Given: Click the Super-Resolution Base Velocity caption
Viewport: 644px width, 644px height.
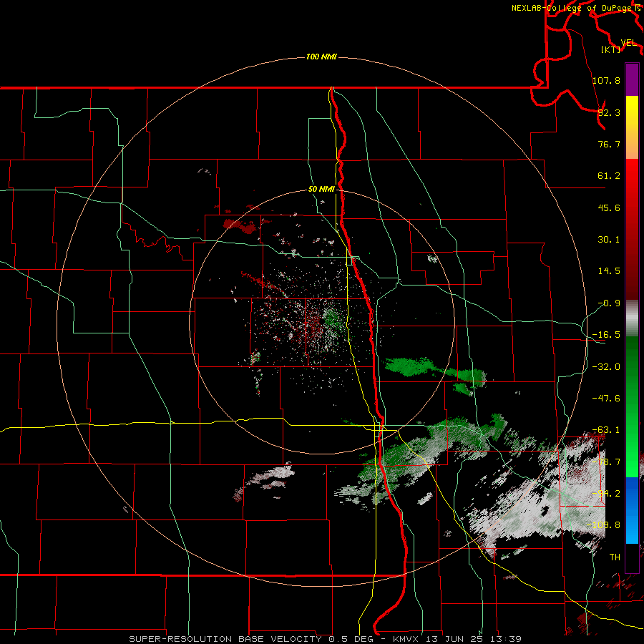Looking at the screenshot, I should click(326, 639).
